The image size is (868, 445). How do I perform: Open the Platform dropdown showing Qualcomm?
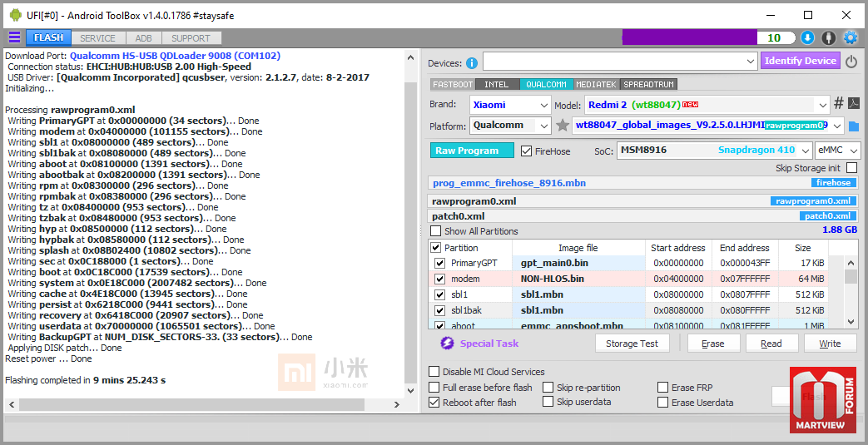510,125
